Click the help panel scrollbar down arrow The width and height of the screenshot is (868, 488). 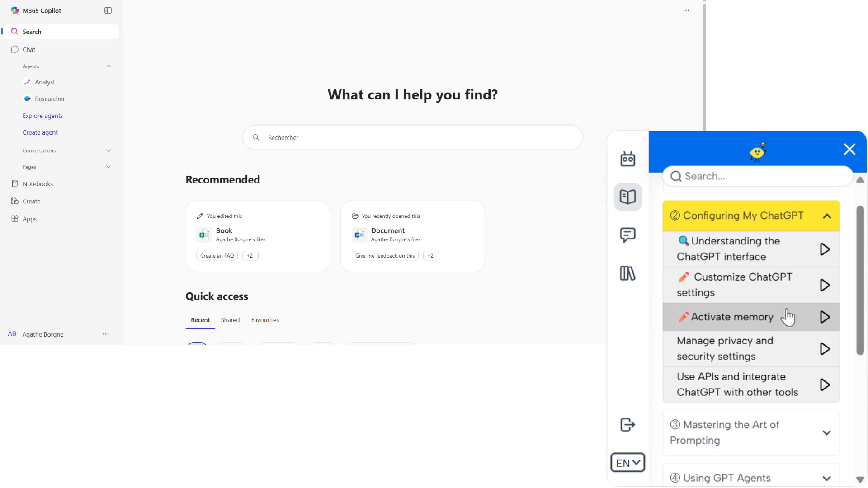point(860,480)
